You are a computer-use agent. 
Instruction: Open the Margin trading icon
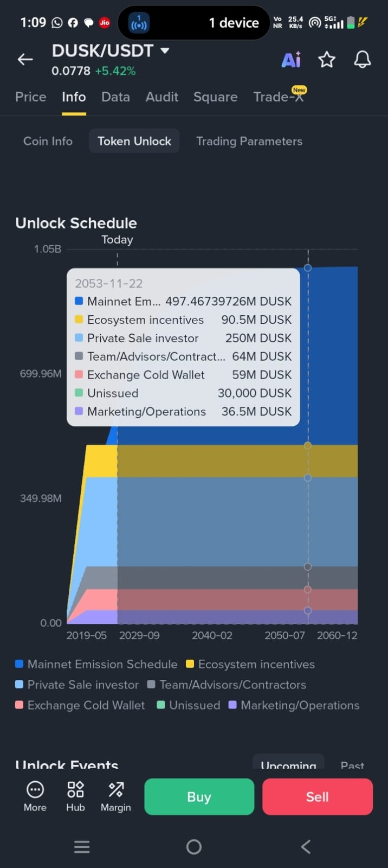coord(116,789)
